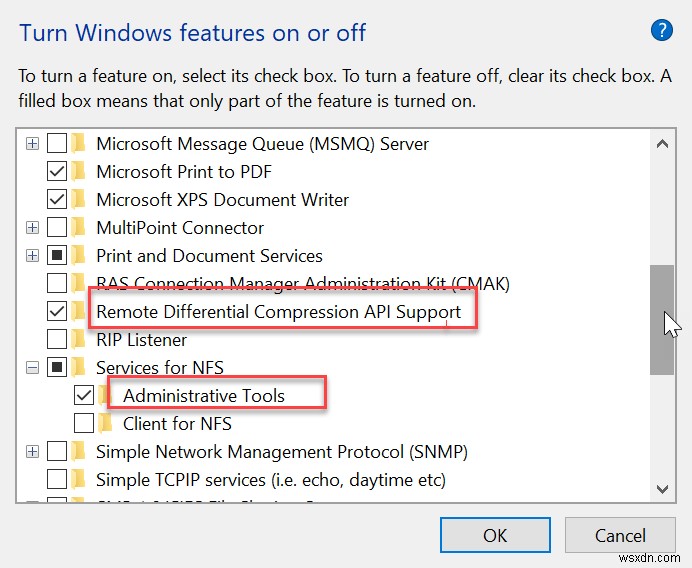This screenshot has width=692, height=568.
Task: Check Simple TCPIP services checkbox
Action: click(57, 479)
